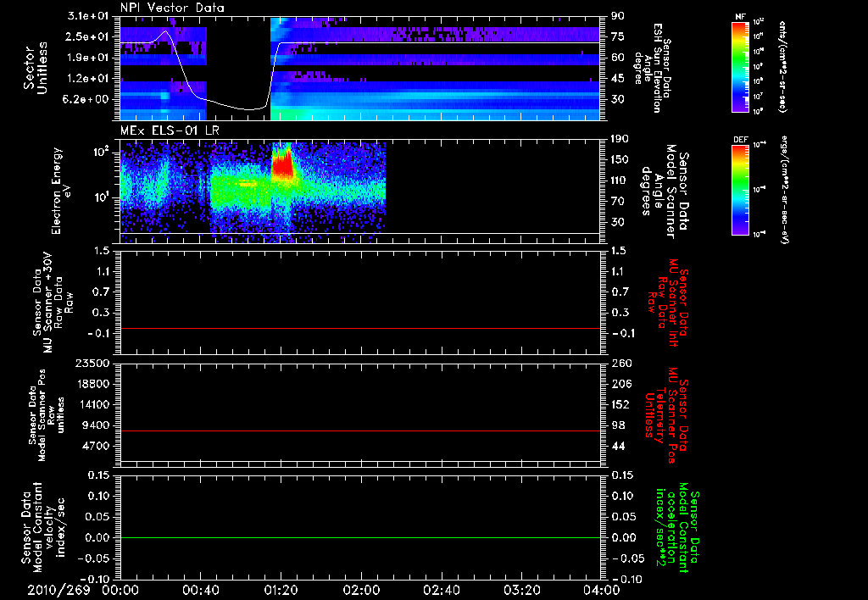Click the 260 telemetry tick label
The height and width of the screenshot is (600, 868).
(x=620, y=364)
